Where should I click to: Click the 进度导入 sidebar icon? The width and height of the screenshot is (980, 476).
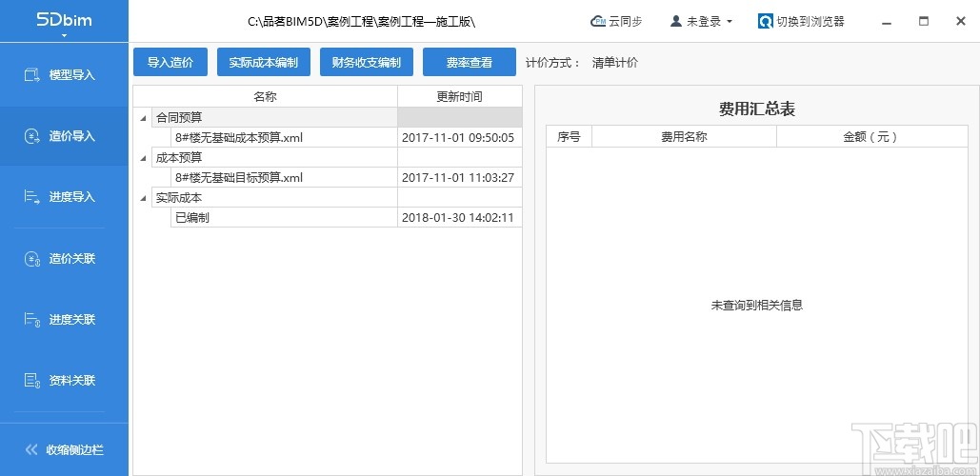(x=31, y=197)
